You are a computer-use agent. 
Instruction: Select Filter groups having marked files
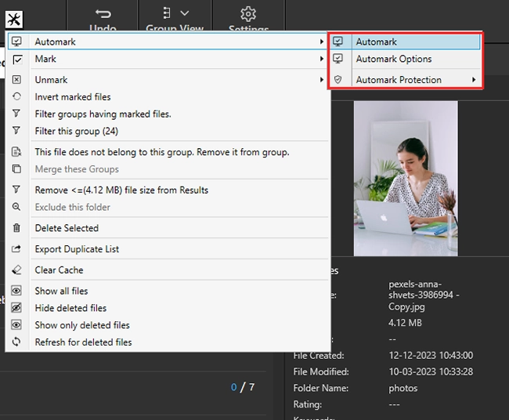(168, 114)
